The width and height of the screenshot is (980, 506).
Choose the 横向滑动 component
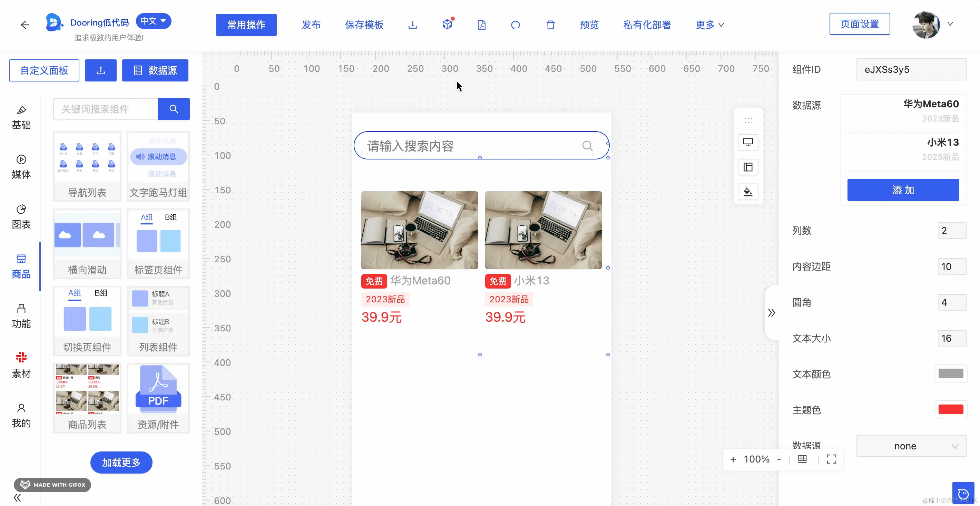(87, 243)
